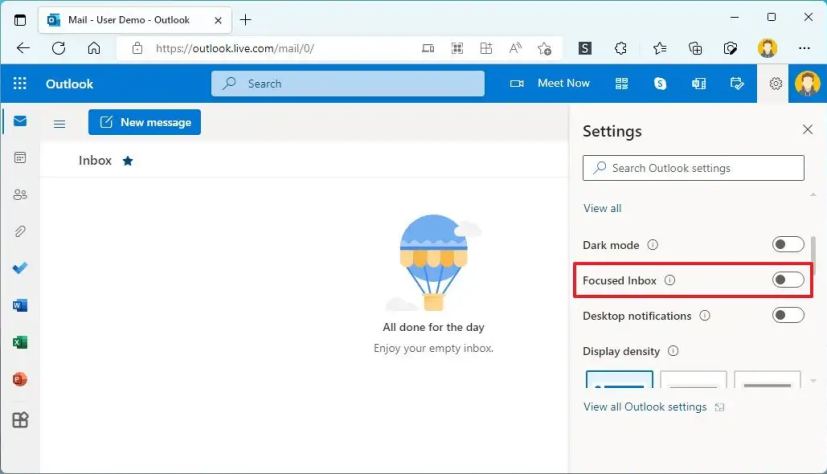Close the Mail - User Demo tab
827x474 pixels.
[218, 21]
